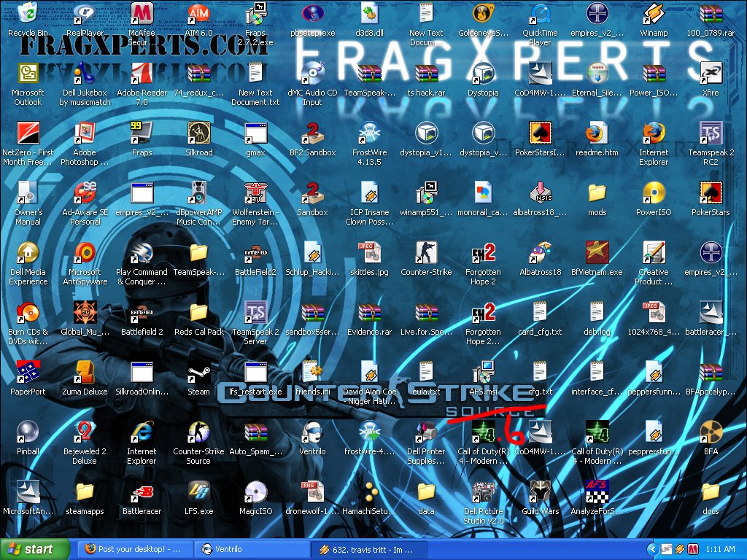Select the ts hack.rar archive

tap(426, 73)
